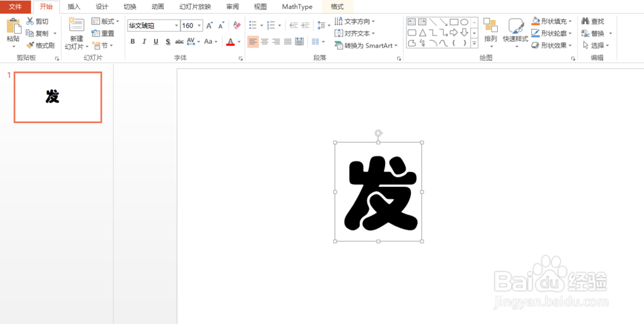Choose the right brace shape

(464, 43)
